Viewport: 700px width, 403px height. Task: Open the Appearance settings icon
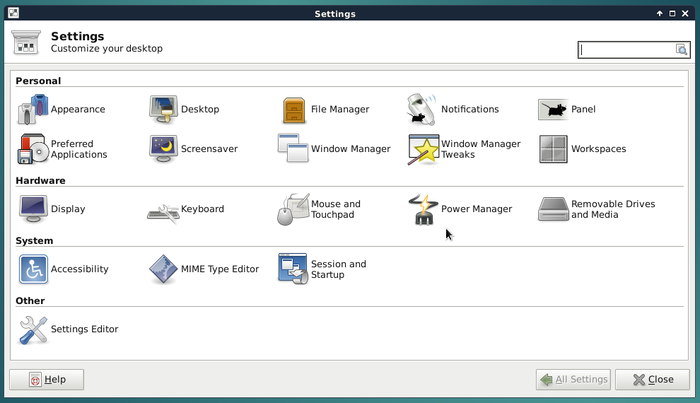33,109
